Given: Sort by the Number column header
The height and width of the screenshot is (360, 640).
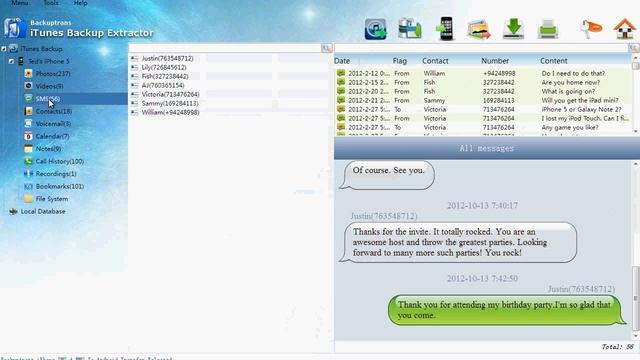Looking at the screenshot, I should (x=495, y=61).
